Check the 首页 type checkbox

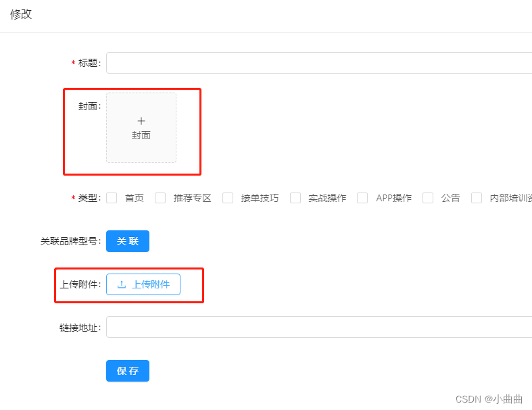pyautogui.click(x=112, y=198)
